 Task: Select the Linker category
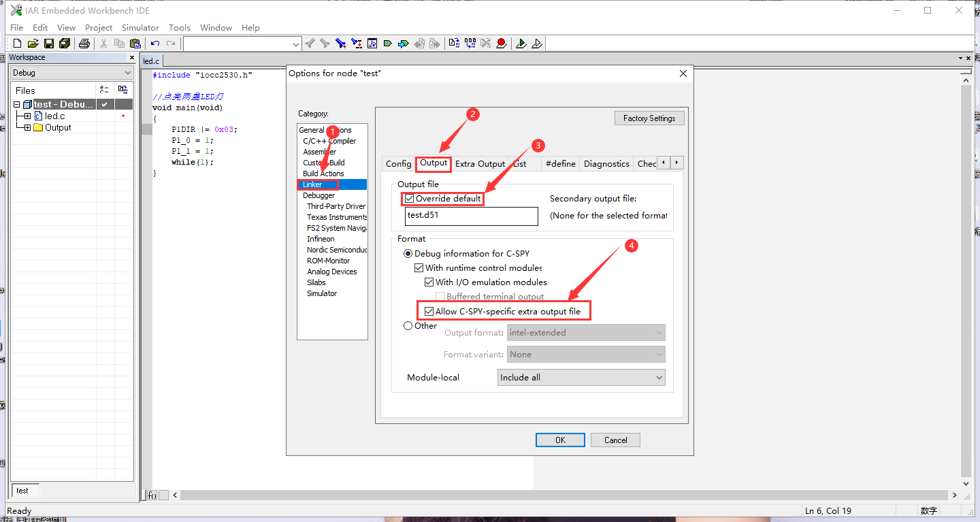click(x=332, y=184)
